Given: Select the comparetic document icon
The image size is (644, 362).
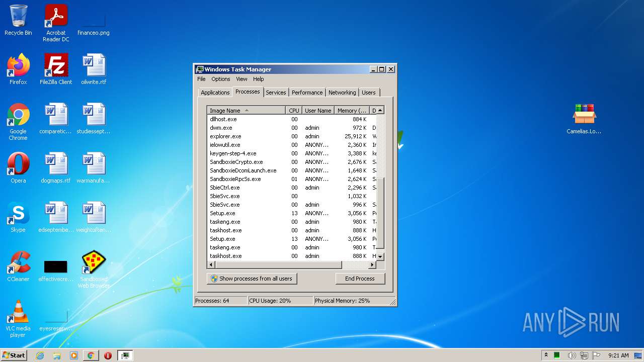Looking at the screenshot, I should coord(56,119).
